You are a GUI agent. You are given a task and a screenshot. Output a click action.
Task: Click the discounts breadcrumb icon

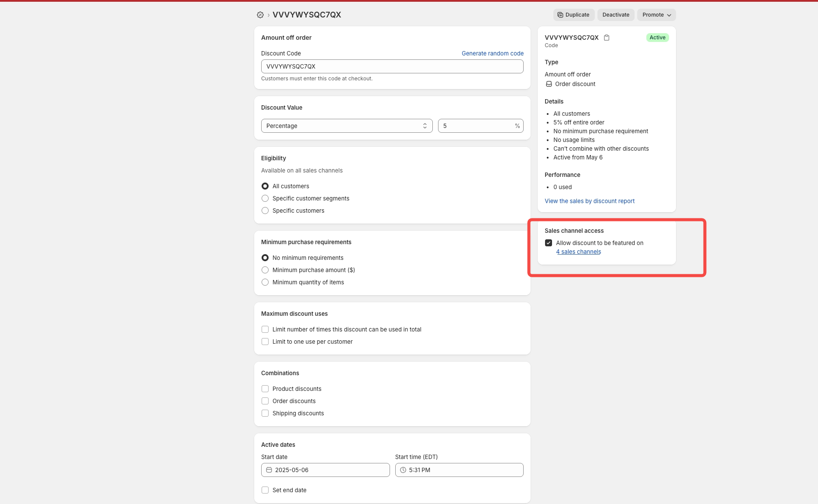click(x=260, y=15)
